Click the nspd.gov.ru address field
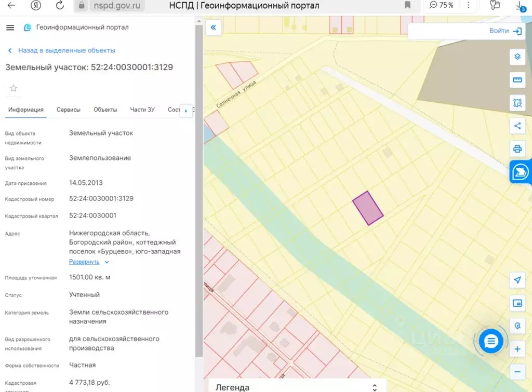This screenshot has width=532, height=392. coord(117,5)
